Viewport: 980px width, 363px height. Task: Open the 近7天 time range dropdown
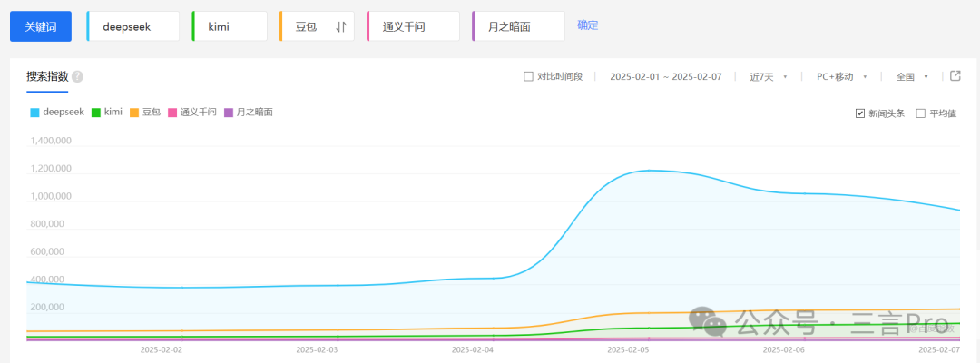[768, 77]
